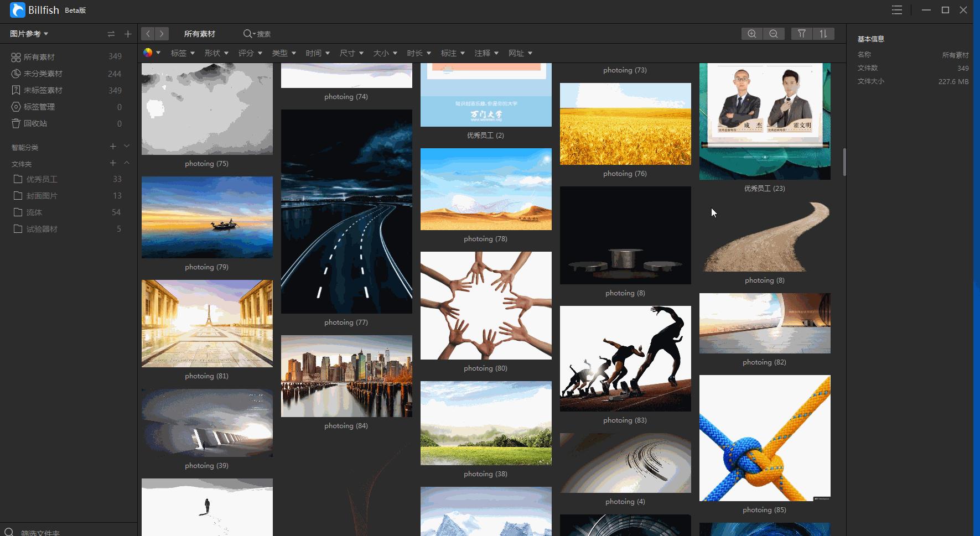Open the 回收站 recycle bin

pos(35,123)
